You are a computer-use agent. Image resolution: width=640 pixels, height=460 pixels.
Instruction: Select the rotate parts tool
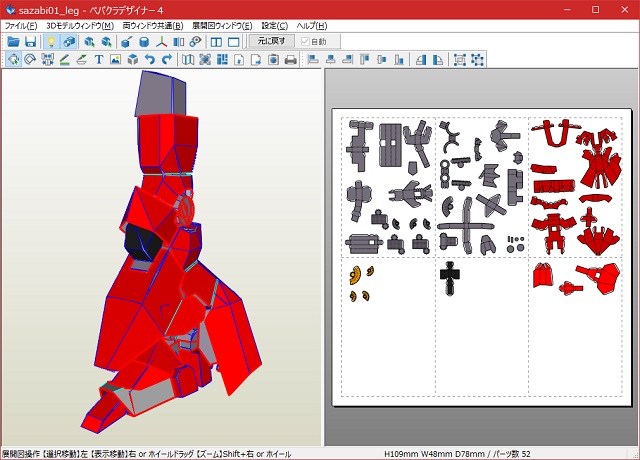(x=30, y=60)
